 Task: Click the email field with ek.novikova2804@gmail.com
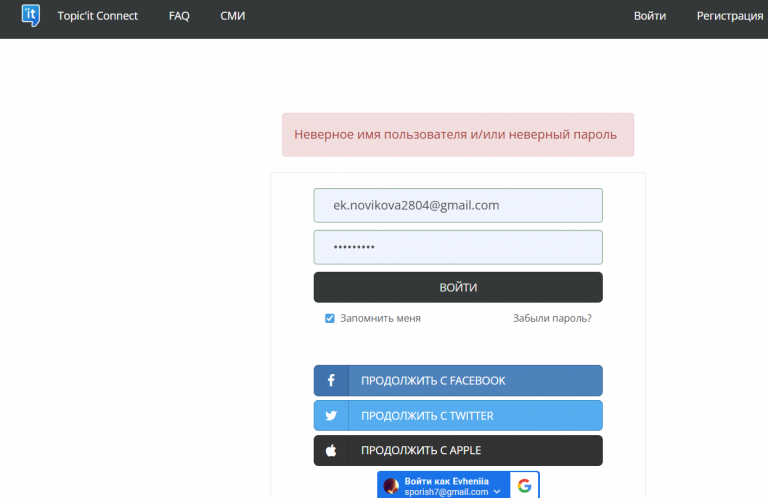(458, 205)
